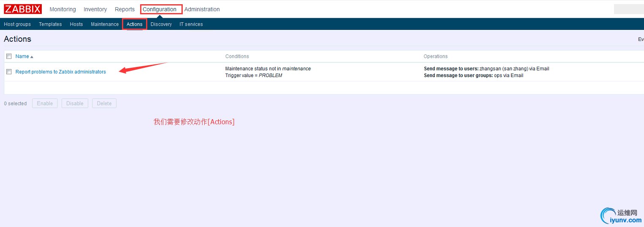
Task: Go to Templates submenu
Action: (x=50, y=24)
